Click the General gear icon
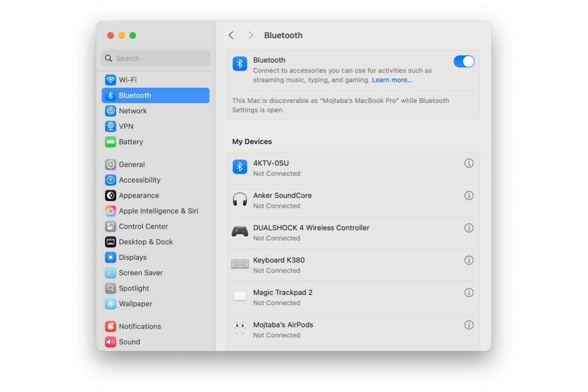588x392 pixels. click(111, 165)
